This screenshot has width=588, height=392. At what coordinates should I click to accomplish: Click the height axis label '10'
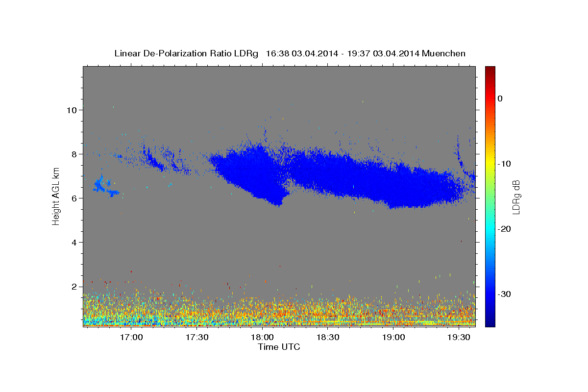pyautogui.click(x=72, y=110)
